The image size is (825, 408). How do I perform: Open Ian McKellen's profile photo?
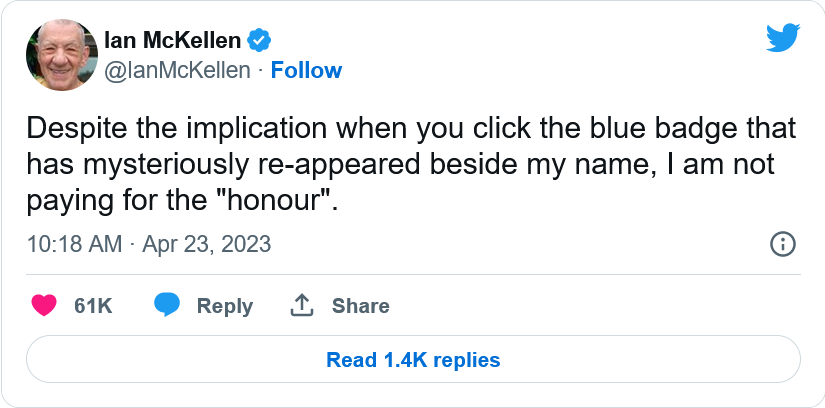(x=61, y=54)
